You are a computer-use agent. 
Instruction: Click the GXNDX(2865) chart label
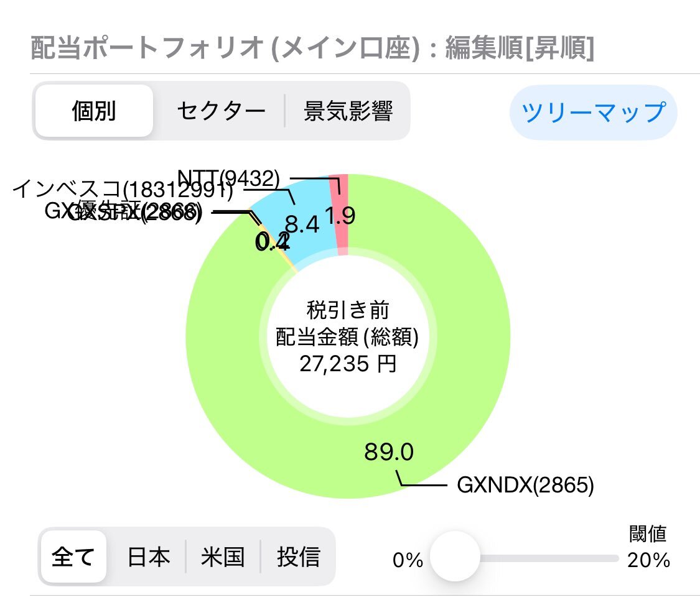click(x=526, y=486)
